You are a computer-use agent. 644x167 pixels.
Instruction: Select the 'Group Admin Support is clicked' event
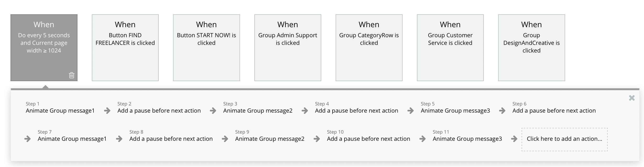tap(288, 47)
